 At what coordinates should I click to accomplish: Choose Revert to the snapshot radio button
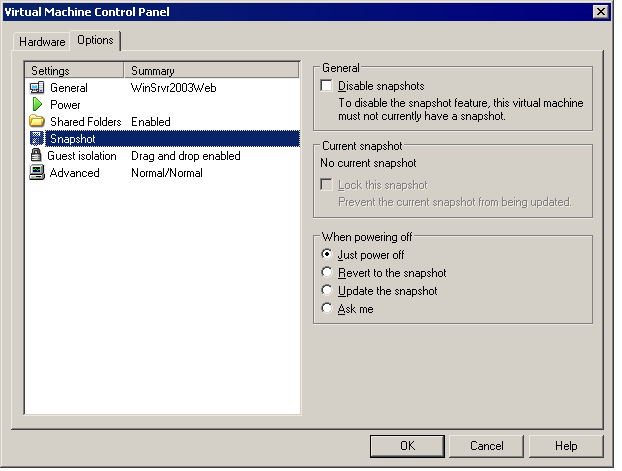click(x=327, y=273)
